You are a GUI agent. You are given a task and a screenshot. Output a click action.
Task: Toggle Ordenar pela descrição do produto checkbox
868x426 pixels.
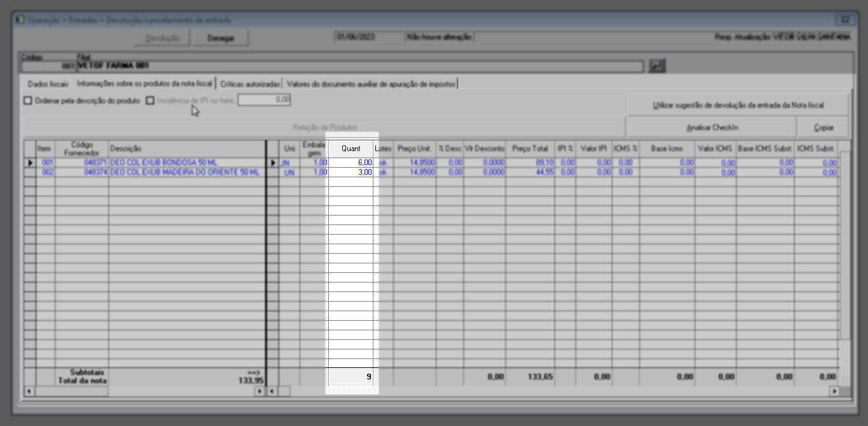27,100
